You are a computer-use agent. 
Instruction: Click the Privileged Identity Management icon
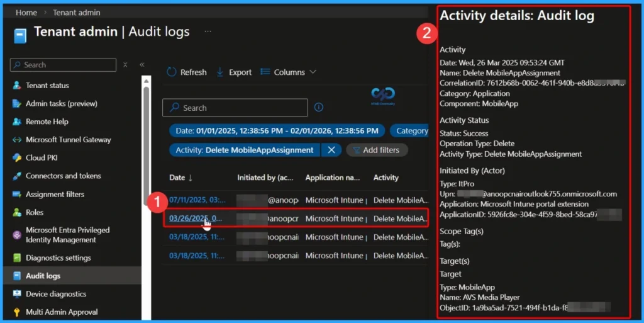click(17, 235)
